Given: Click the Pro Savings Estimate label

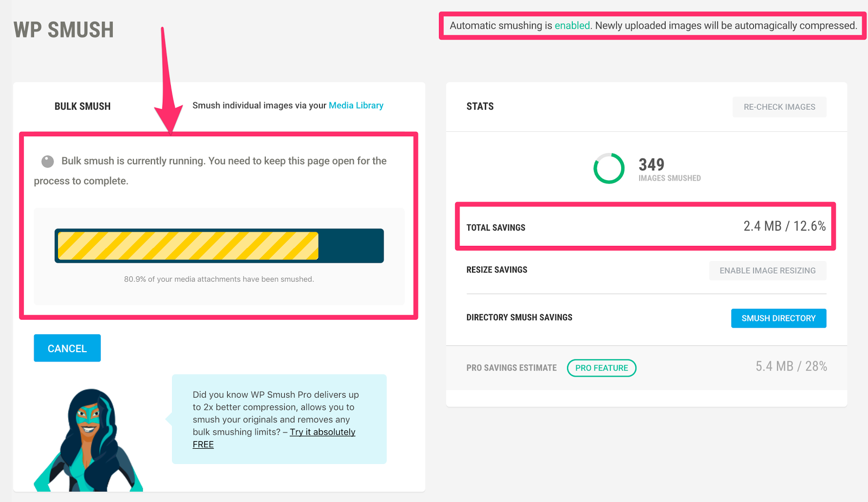Looking at the screenshot, I should [512, 368].
